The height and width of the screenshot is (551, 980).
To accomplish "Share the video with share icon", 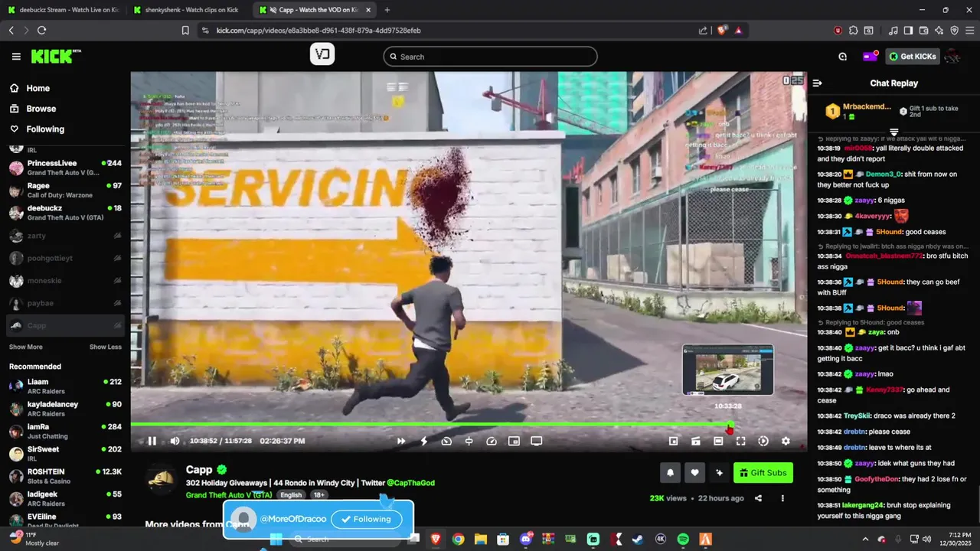I will [x=759, y=498].
